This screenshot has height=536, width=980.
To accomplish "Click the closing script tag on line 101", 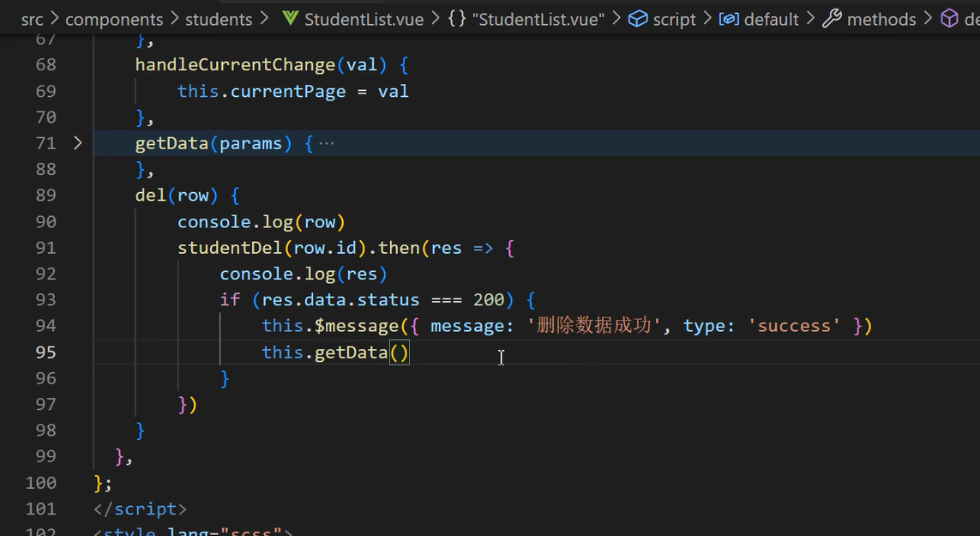I will [x=140, y=509].
